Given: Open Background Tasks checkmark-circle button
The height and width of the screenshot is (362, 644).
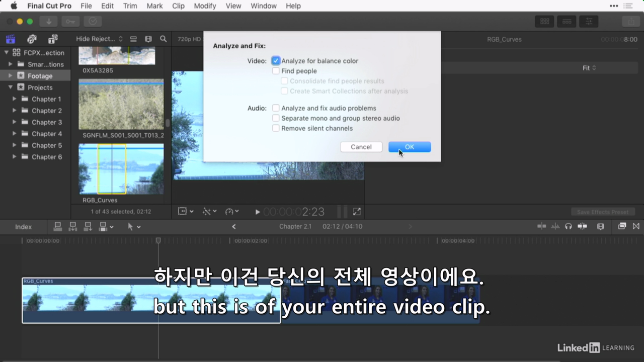Looking at the screenshot, I should tap(93, 22).
